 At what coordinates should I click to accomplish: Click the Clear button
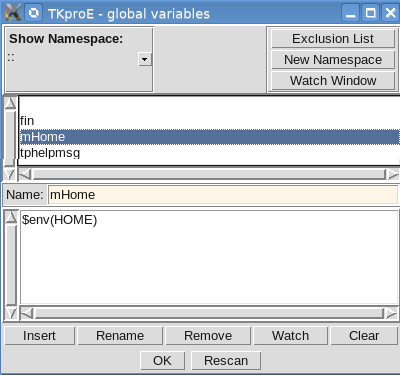tap(364, 336)
